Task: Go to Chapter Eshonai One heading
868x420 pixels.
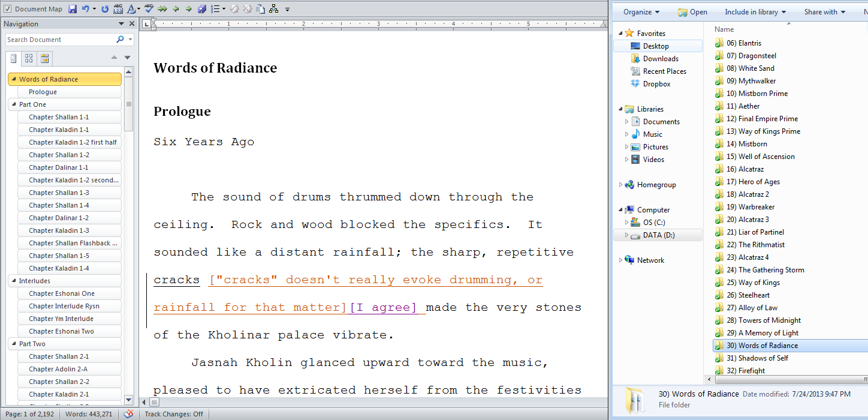Action: point(70,293)
